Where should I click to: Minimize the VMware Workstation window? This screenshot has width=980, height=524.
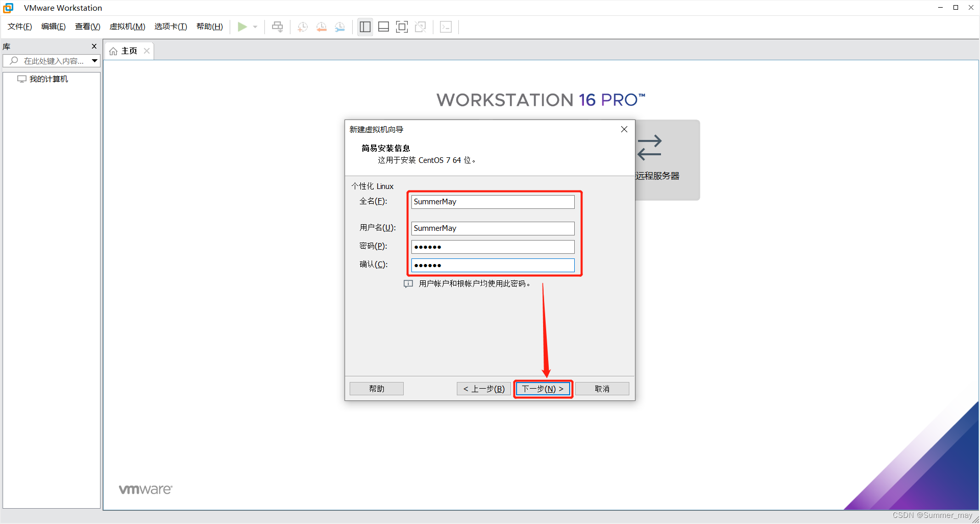(940, 8)
